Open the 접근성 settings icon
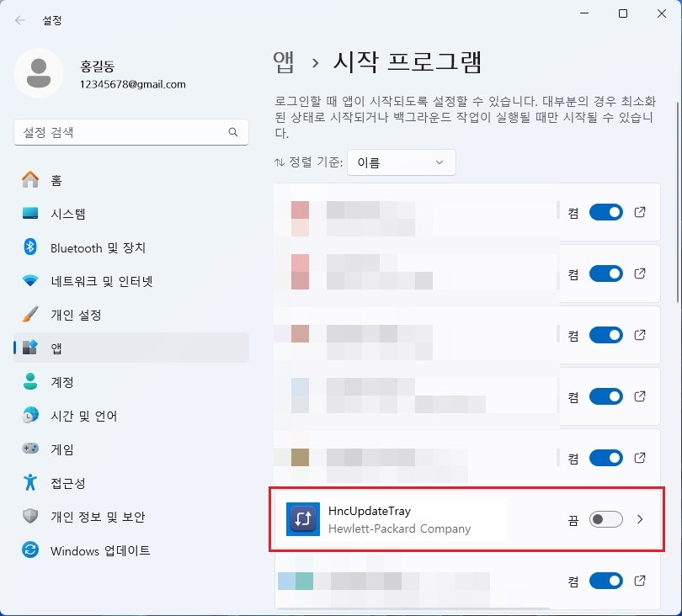 coord(30,483)
